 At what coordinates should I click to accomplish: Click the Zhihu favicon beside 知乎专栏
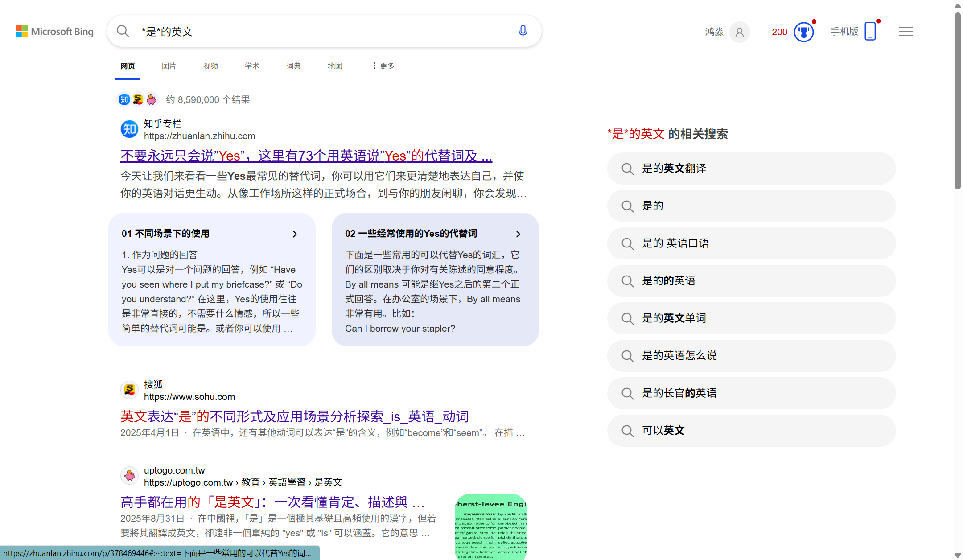point(129,129)
